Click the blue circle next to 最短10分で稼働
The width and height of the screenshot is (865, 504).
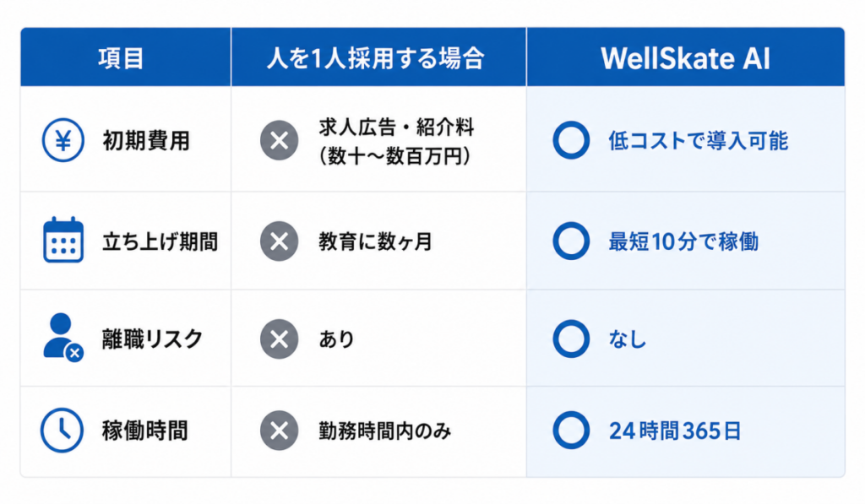click(x=571, y=241)
